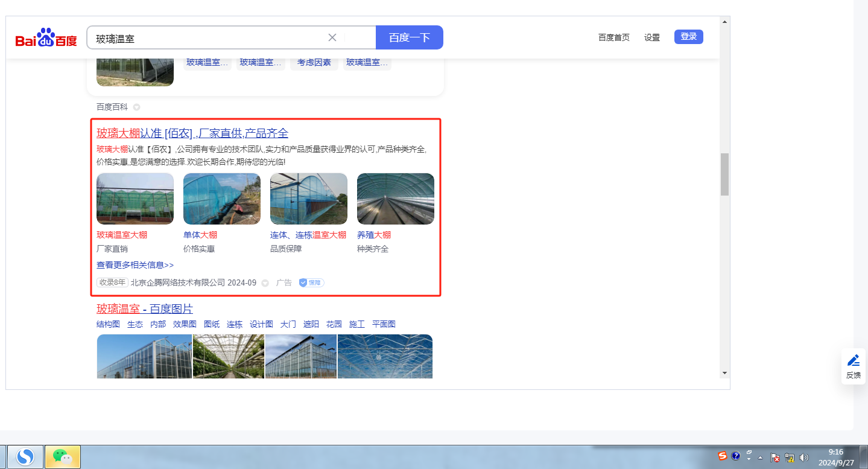Click the Sogou input method tray icon
Screen dimensions: 868x469
[x=723, y=456]
